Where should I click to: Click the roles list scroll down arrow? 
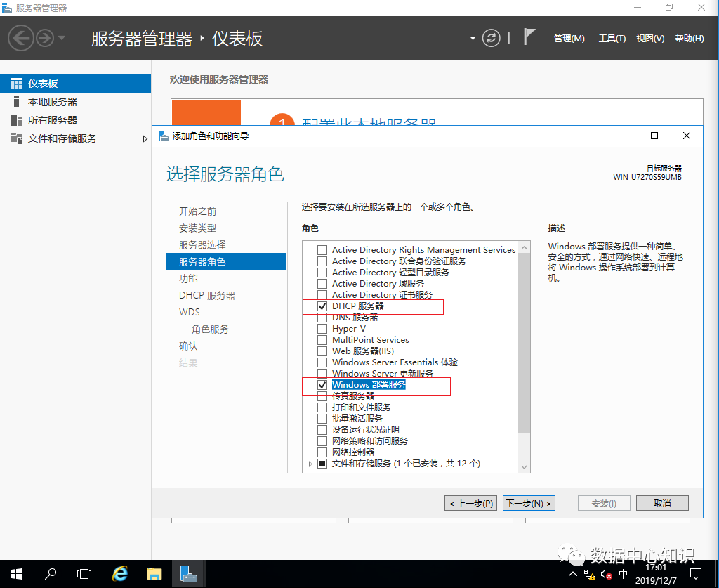(524, 467)
